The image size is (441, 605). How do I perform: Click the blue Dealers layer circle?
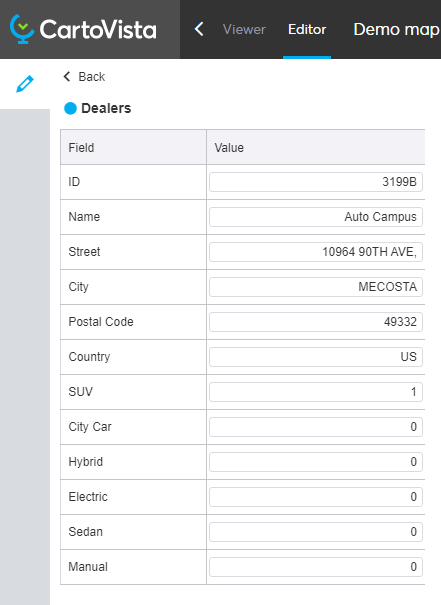click(x=70, y=108)
